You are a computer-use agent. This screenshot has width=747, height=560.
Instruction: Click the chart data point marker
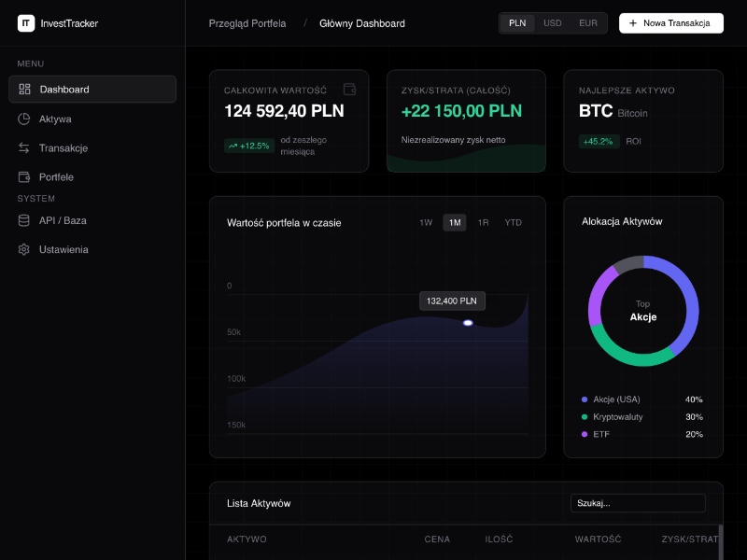point(468,323)
